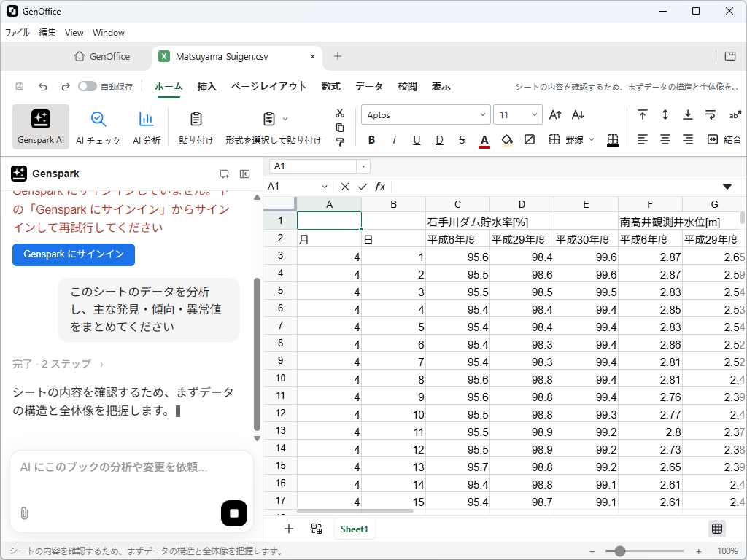Align text to bottom
747x560 pixels.
click(687, 114)
